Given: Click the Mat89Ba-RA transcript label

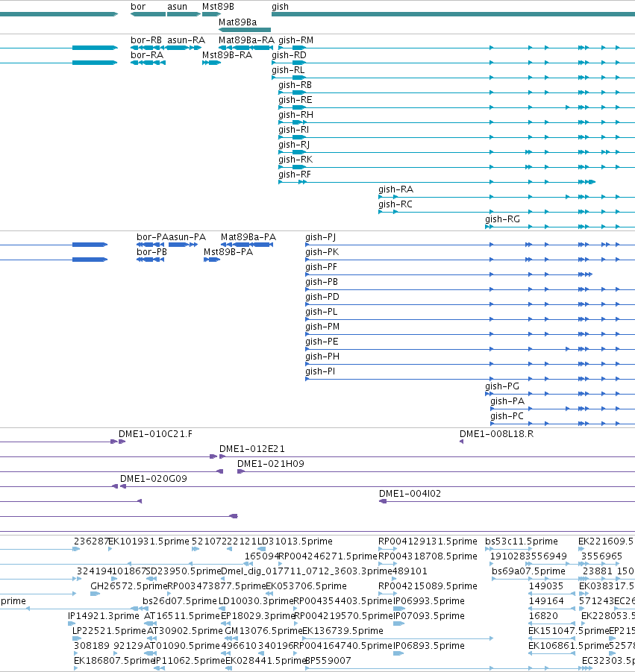Looking at the screenshot, I should tap(246, 40).
